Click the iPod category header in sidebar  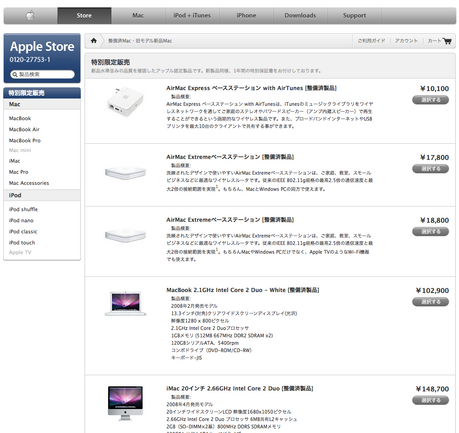[x=42, y=195]
